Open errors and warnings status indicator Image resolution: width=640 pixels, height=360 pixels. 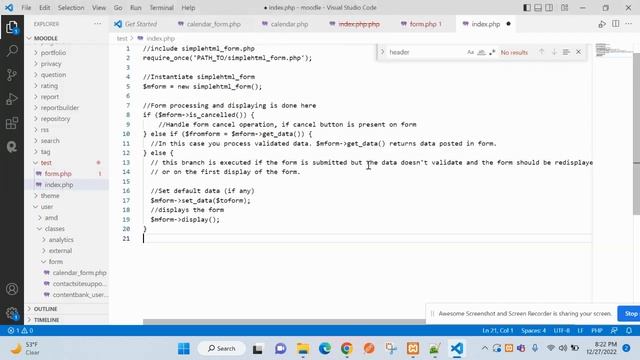tap(20, 331)
